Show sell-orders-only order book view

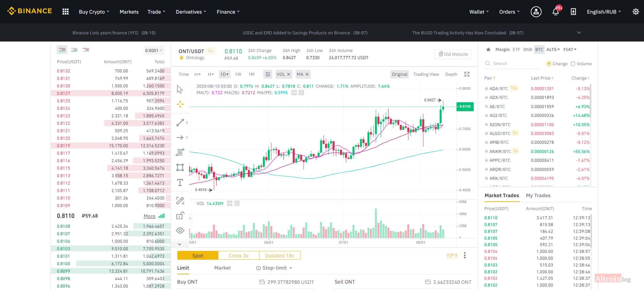pos(86,50)
